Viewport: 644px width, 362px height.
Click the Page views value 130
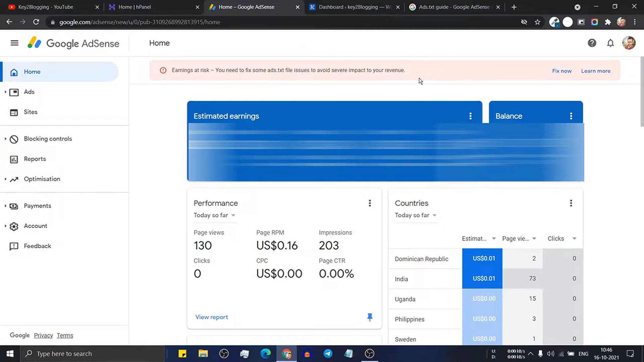point(203,246)
